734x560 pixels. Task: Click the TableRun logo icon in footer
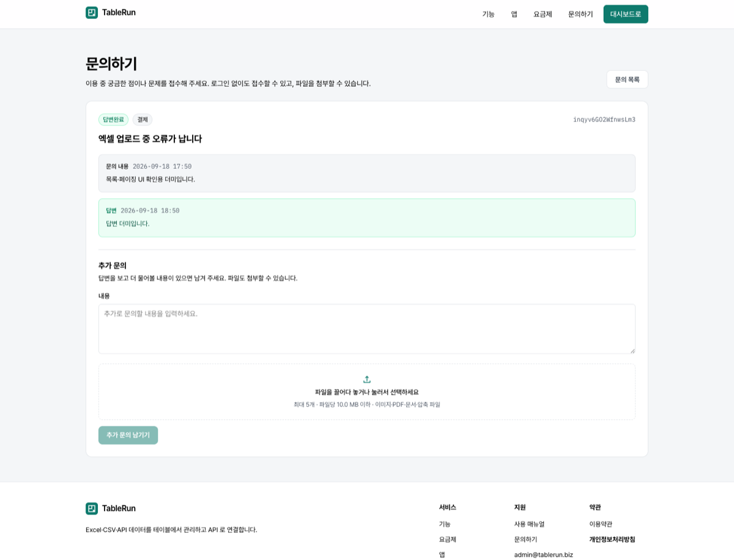pyautogui.click(x=92, y=508)
